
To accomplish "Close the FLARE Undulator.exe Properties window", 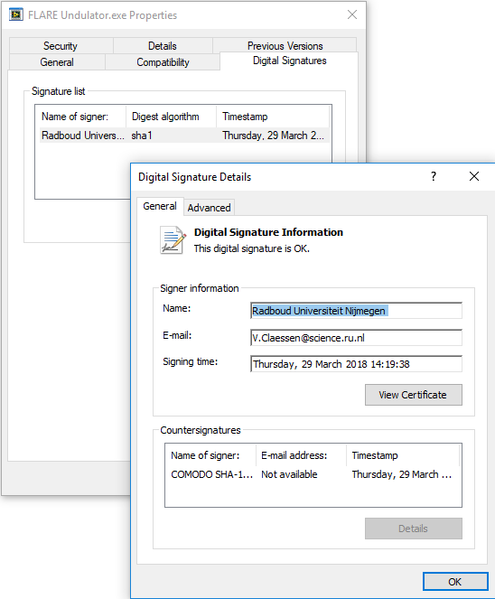I will click(352, 15).
